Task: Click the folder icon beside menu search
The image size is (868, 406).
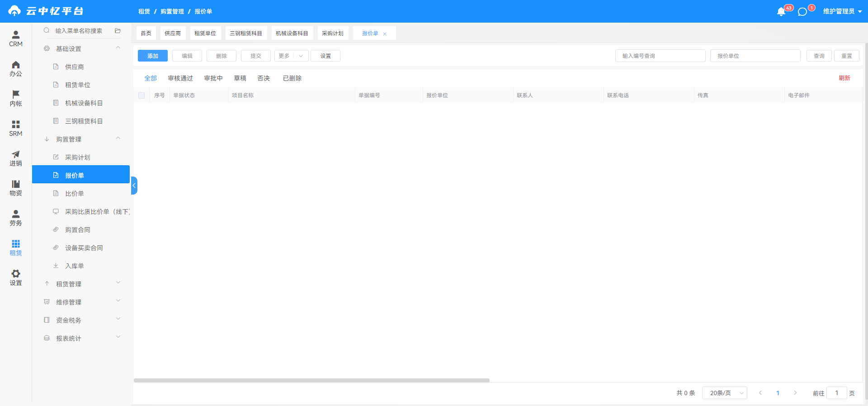Action: click(x=118, y=31)
